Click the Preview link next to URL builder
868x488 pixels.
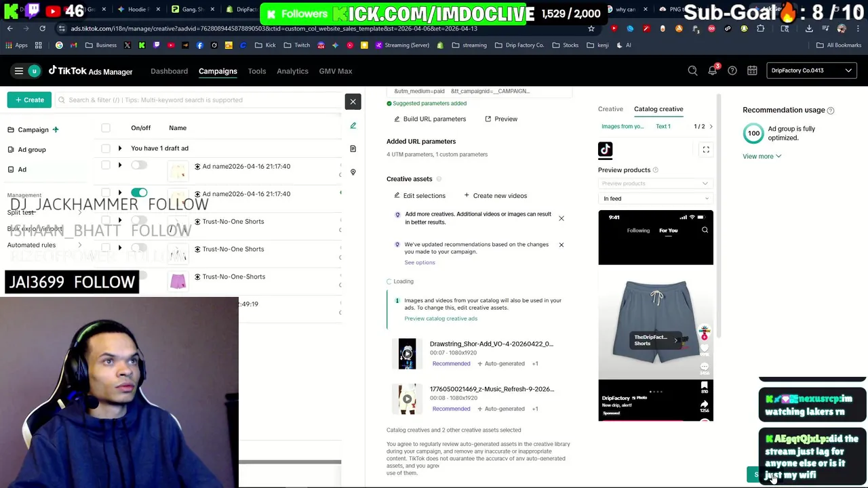pyautogui.click(x=501, y=119)
